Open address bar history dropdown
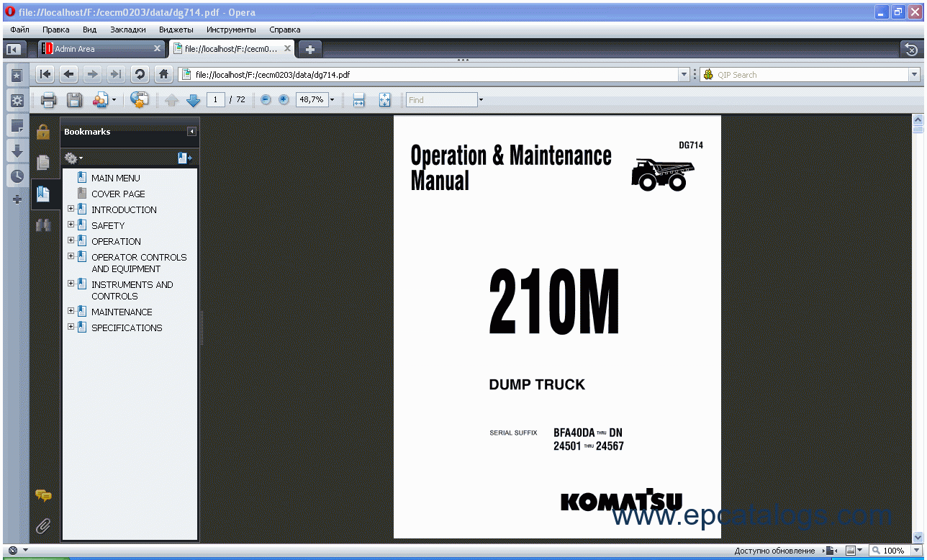 684,75
